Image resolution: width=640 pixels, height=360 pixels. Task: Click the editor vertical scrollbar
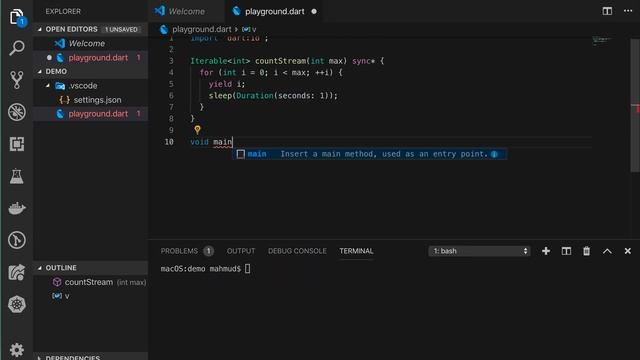click(x=635, y=106)
